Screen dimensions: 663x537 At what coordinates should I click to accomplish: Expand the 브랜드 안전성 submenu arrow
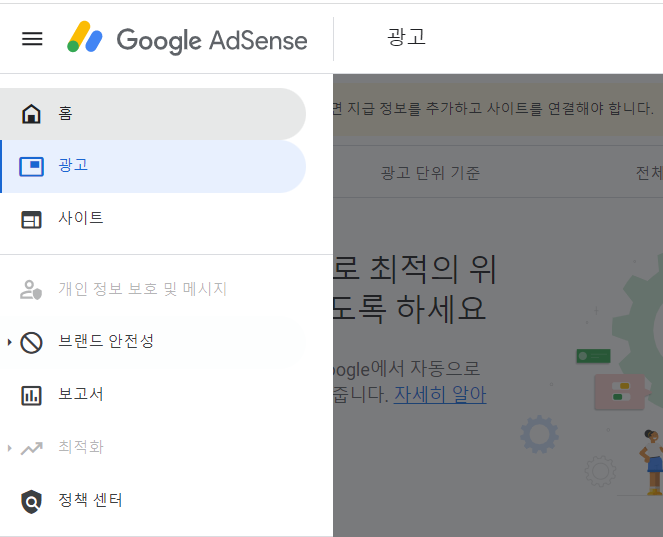tap(9, 342)
